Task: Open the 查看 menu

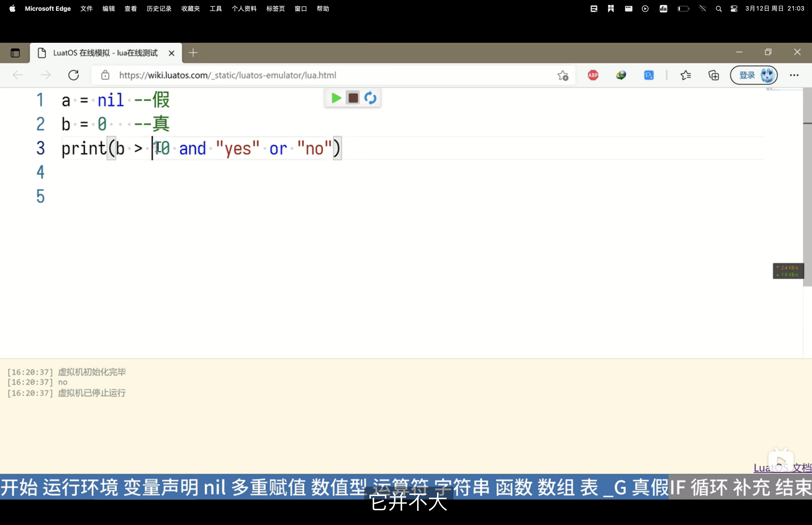Action: coord(130,8)
